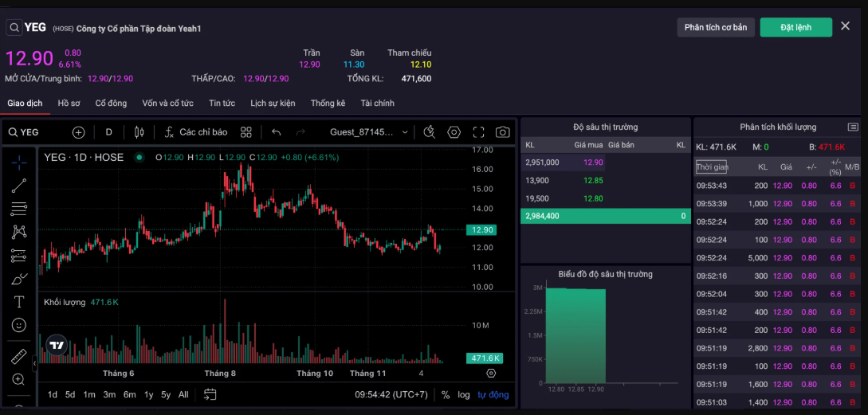Toggle log scale on the chart

click(464, 394)
